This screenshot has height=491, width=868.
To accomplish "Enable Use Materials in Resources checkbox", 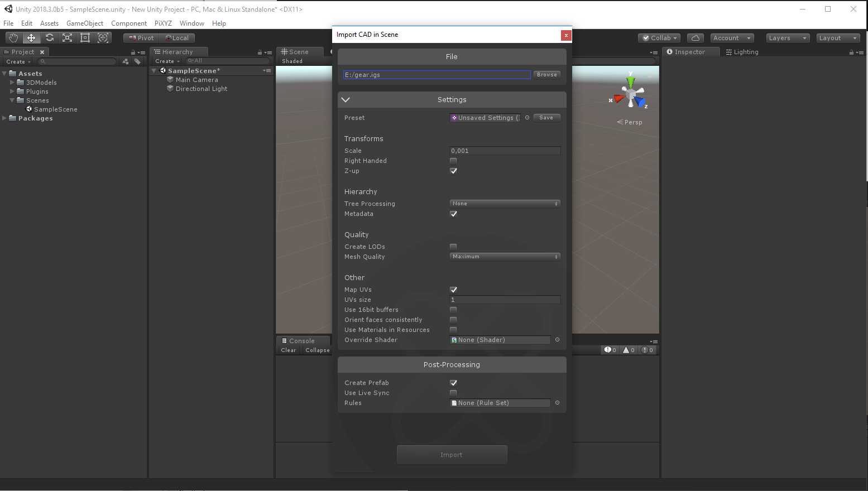I will point(453,330).
